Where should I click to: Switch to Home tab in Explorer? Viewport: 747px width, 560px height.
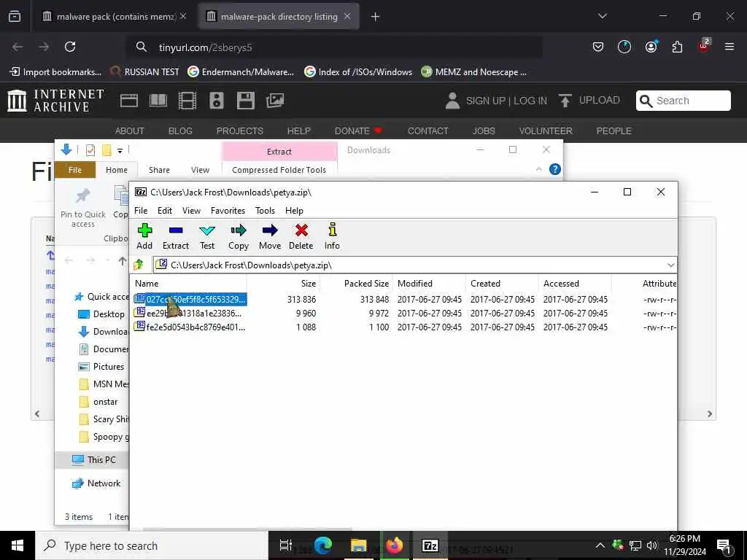pos(117,170)
